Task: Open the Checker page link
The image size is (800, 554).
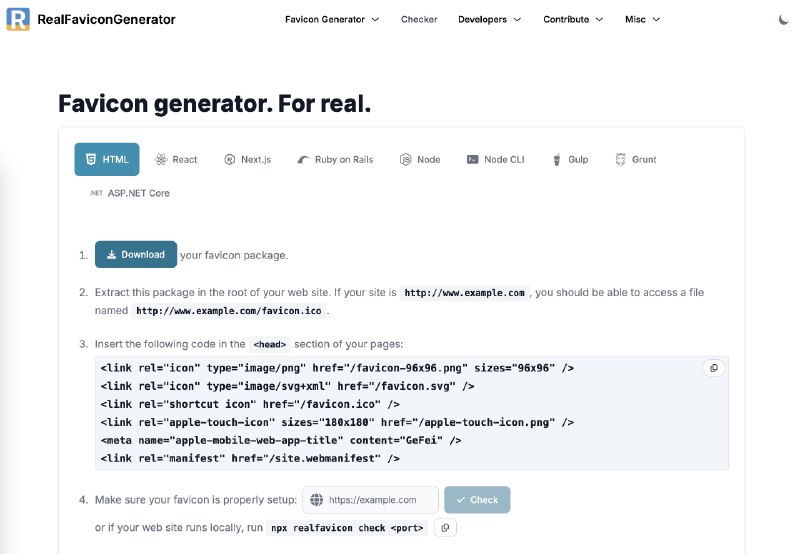Action: (x=419, y=19)
